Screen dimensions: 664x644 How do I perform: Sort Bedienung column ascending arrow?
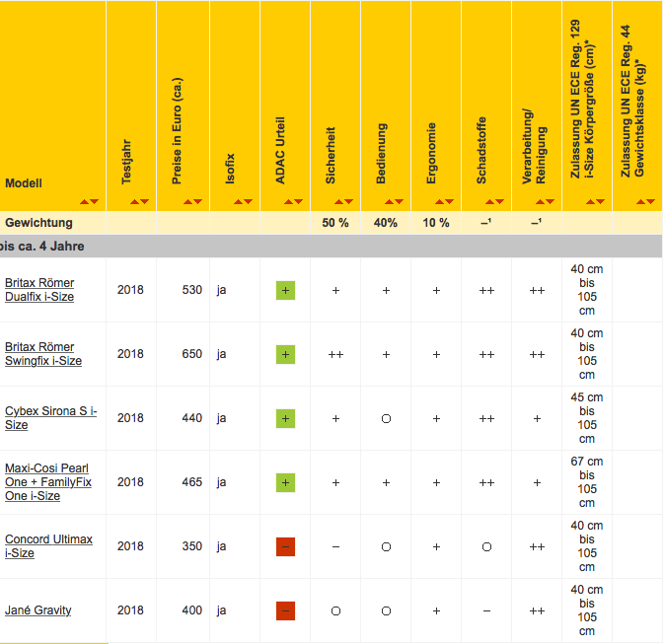(389, 201)
